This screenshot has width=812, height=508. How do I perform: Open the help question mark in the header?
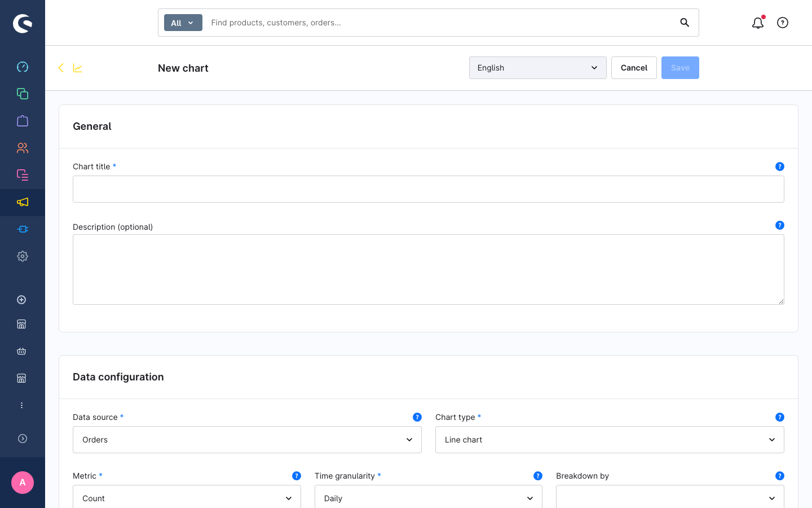click(783, 23)
